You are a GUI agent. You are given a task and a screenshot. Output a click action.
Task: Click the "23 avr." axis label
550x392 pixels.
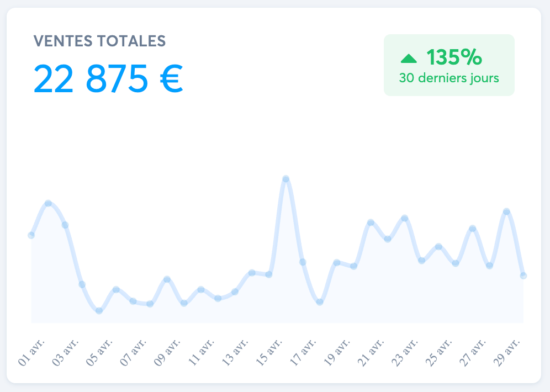pos(405,353)
